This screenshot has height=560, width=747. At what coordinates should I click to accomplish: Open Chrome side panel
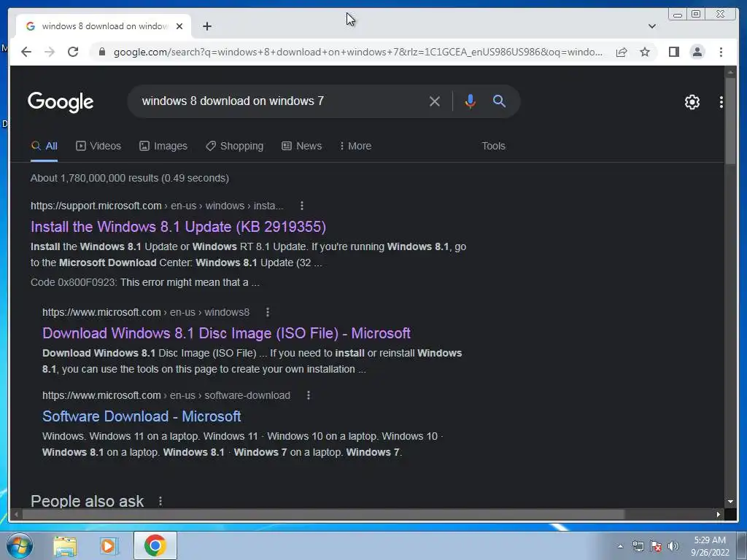(673, 52)
